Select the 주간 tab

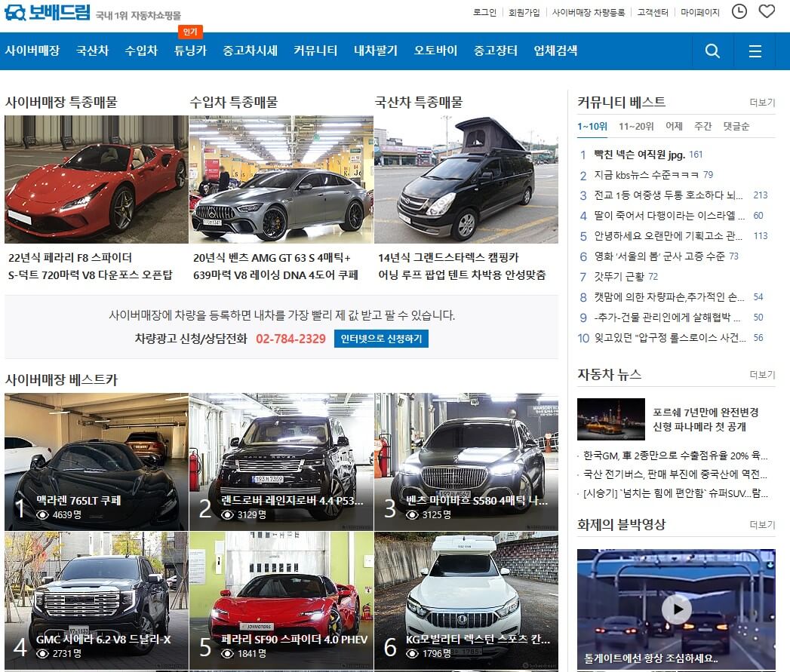click(x=702, y=127)
